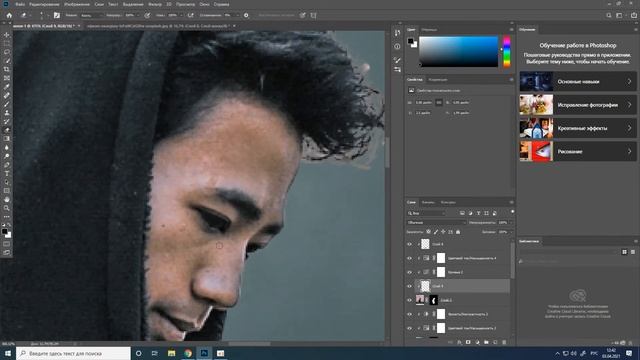
Task: Select the Pen tool
Action: pos(7,165)
